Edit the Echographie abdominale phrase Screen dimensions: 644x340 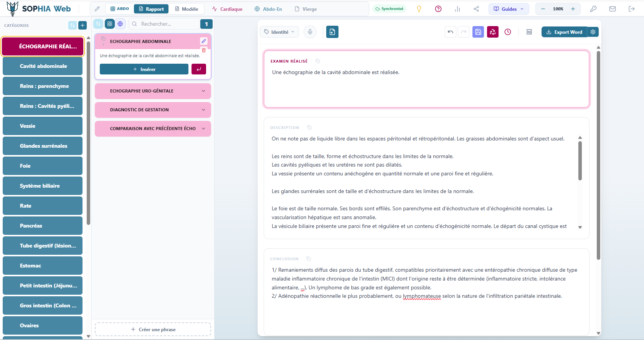[204, 41]
